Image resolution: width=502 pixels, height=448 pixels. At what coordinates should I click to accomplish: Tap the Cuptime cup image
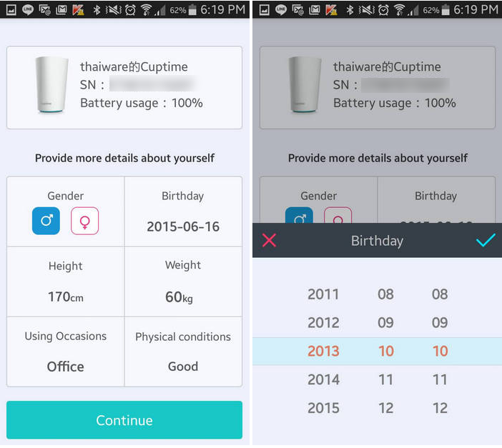coord(51,85)
